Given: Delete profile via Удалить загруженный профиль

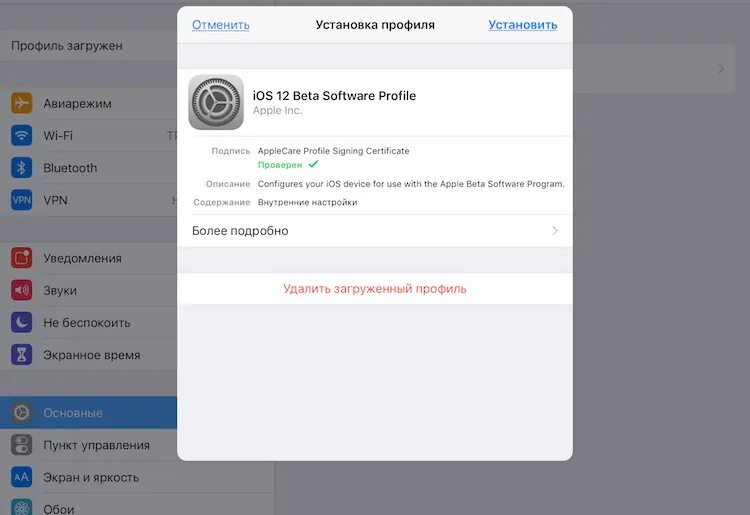Looking at the screenshot, I should [375, 289].
